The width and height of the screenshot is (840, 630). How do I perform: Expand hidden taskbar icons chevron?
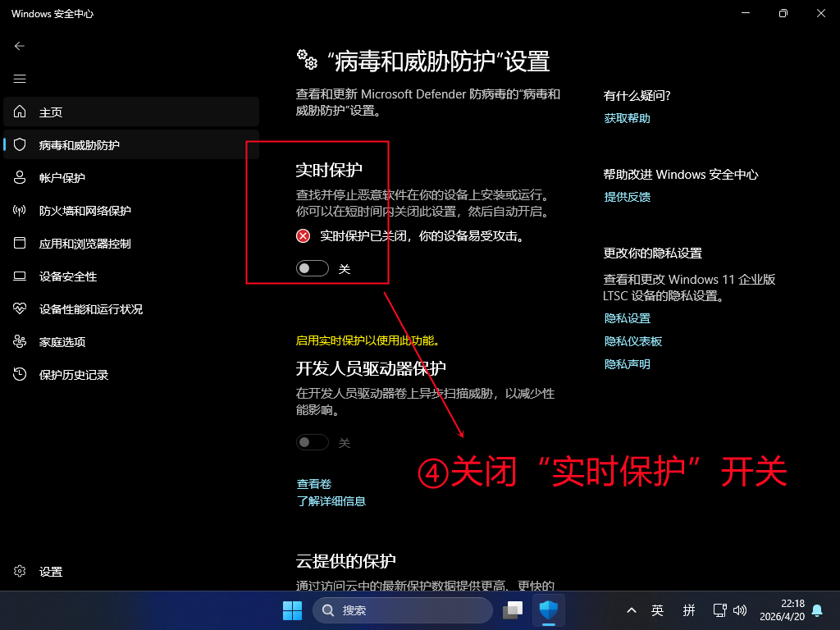(631, 609)
